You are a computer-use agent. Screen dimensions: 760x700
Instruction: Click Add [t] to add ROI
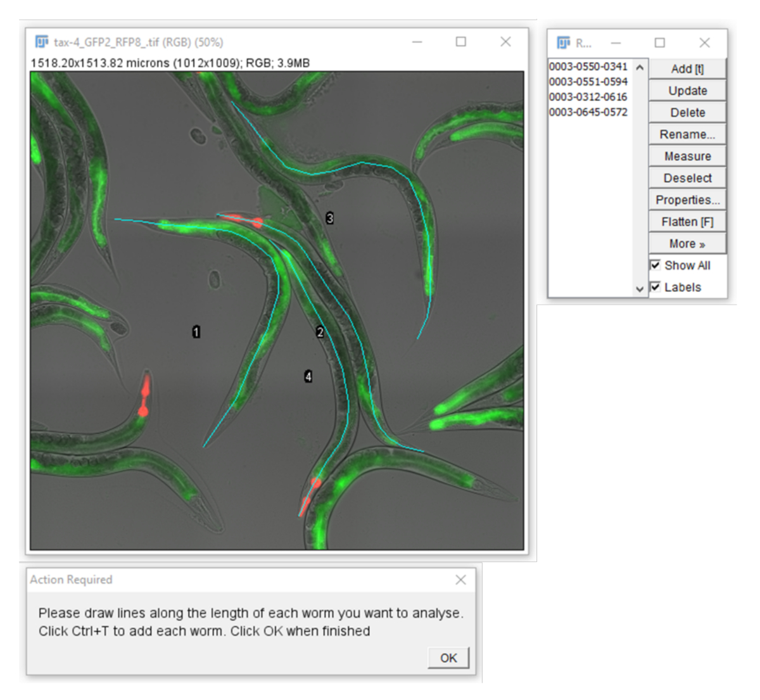687,69
